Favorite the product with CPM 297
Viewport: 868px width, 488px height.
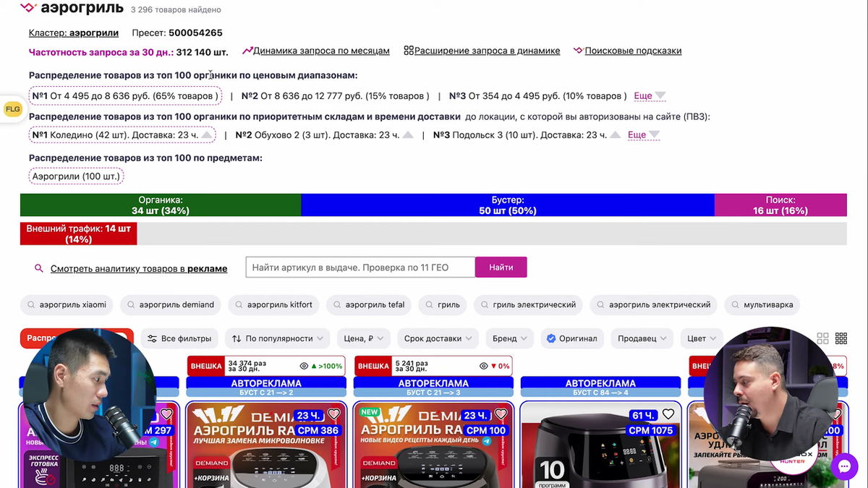coord(166,414)
